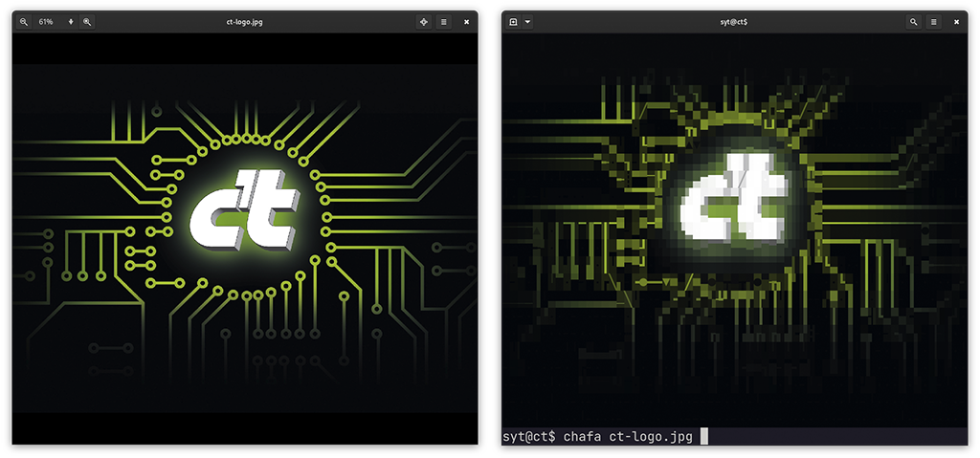
Task: Click the syt@ct$ terminal title
Action: tap(734, 22)
